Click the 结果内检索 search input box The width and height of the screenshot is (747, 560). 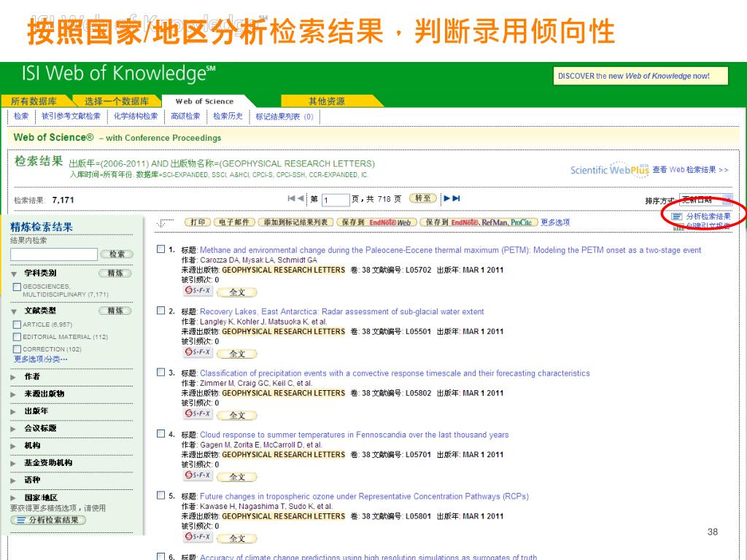[x=54, y=254]
